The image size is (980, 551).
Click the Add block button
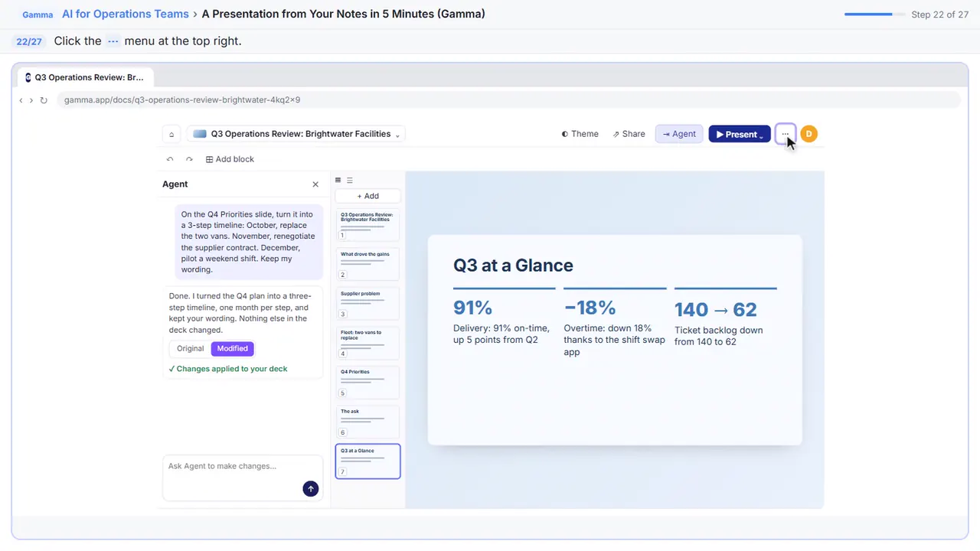coord(230,159)
